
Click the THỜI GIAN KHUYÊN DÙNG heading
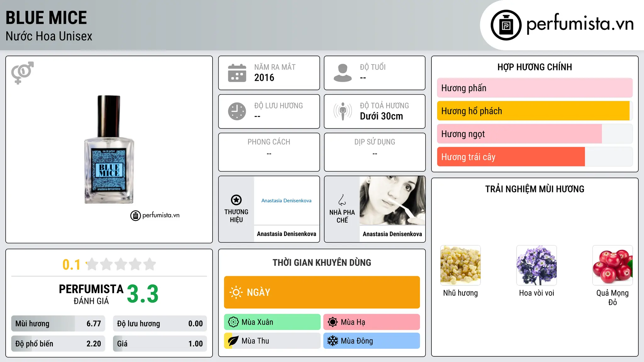click(322, 263)
